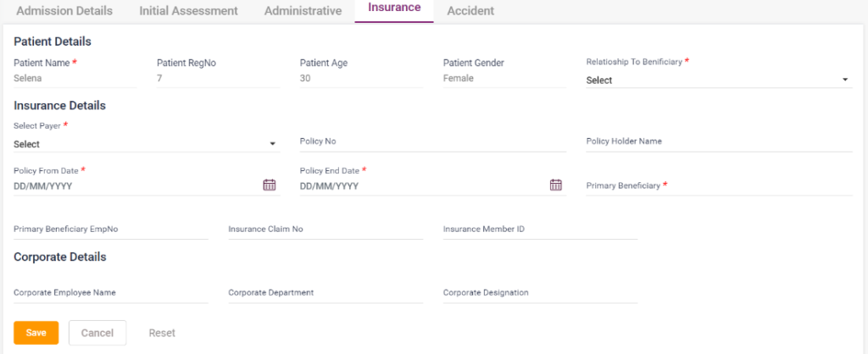Open the Select Payer dropdown

tap(146, 144)
